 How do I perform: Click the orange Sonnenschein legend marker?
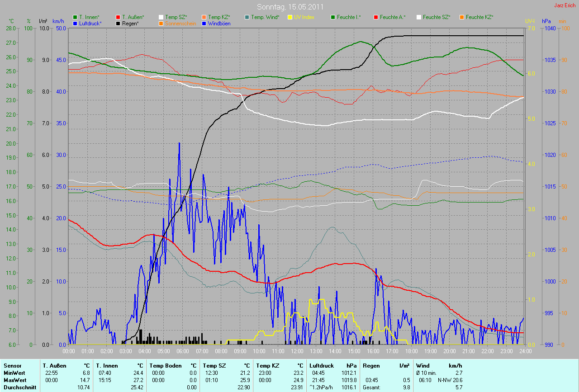point(161,23)
